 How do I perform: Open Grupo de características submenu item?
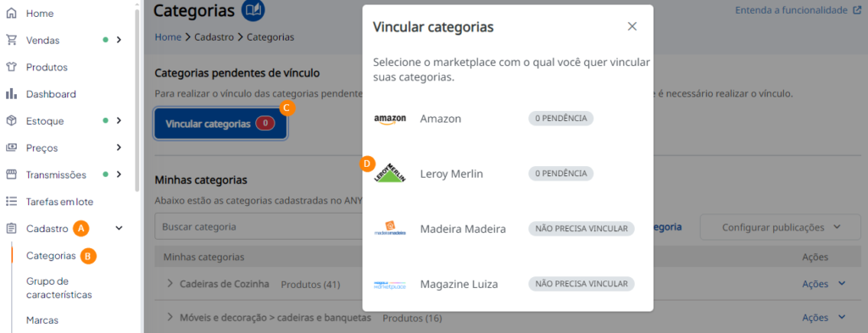tap(59, 287)
